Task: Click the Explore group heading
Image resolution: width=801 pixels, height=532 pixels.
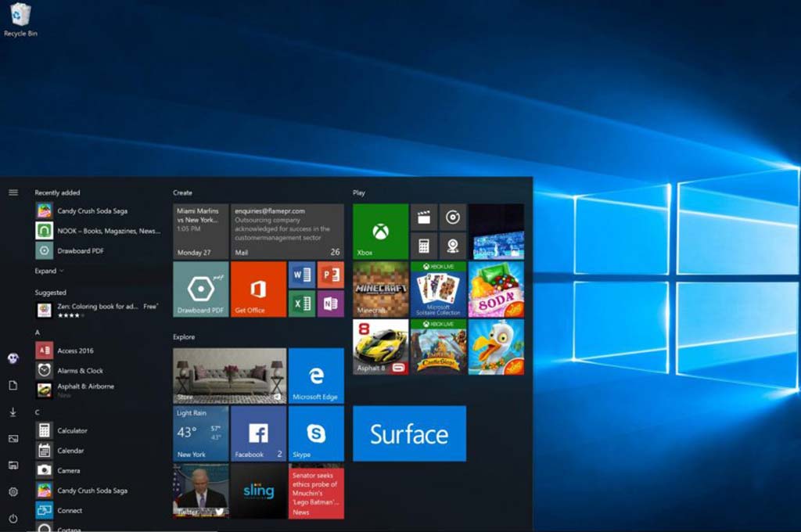Action: pos(184,336)
